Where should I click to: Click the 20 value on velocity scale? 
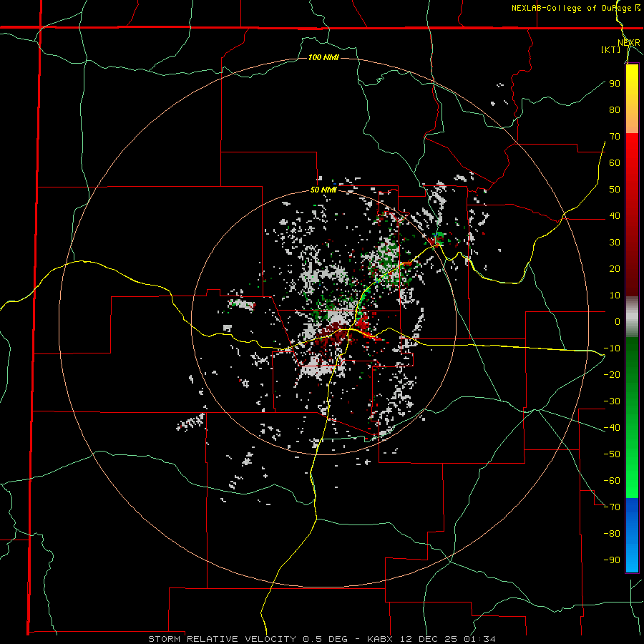click(615, 269)
